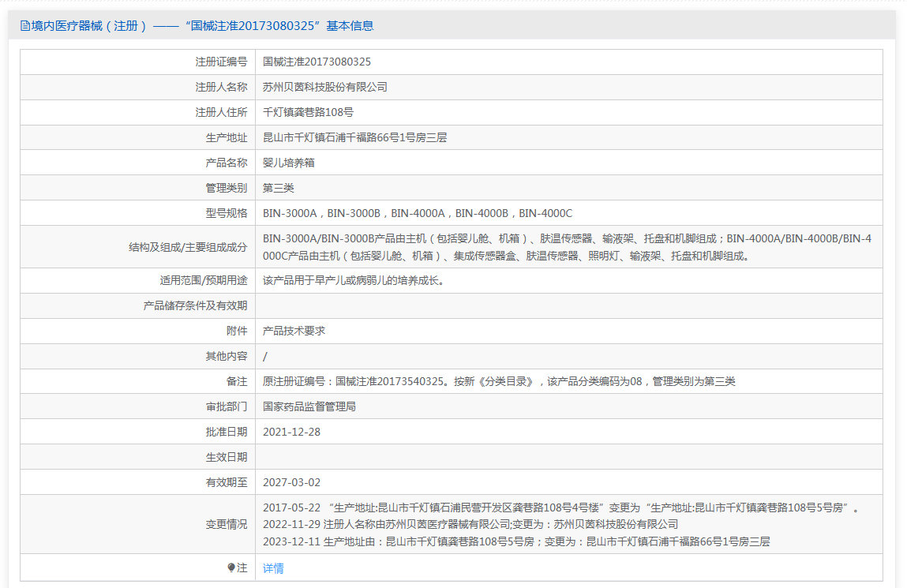Click the 生产地址 label
The image size is (907, 588).
(x=227, y=137)
